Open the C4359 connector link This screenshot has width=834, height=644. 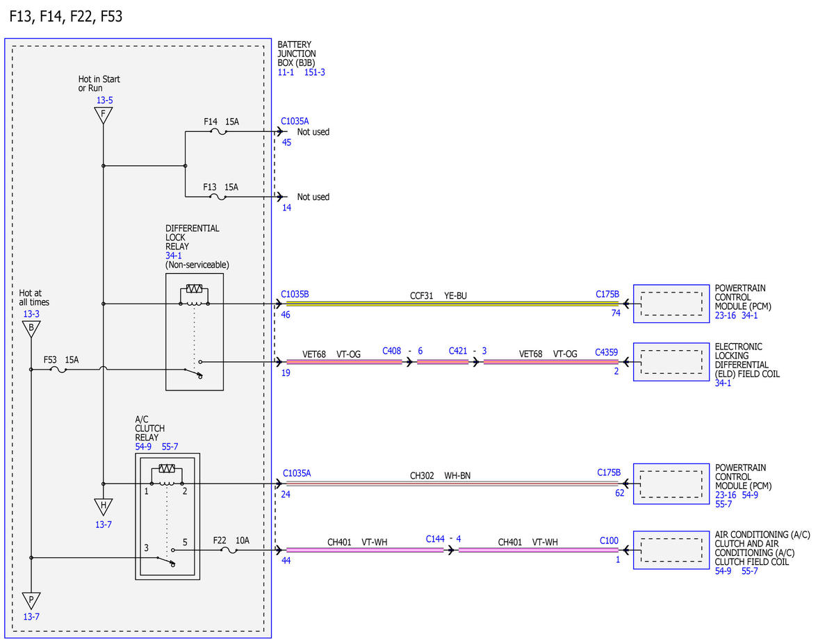pos(607,353)
